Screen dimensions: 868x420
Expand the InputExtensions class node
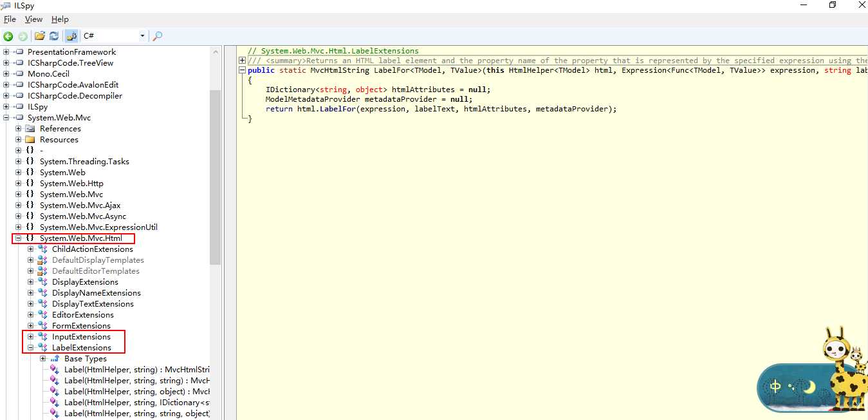pyautogui.click(x=31, y=337)
